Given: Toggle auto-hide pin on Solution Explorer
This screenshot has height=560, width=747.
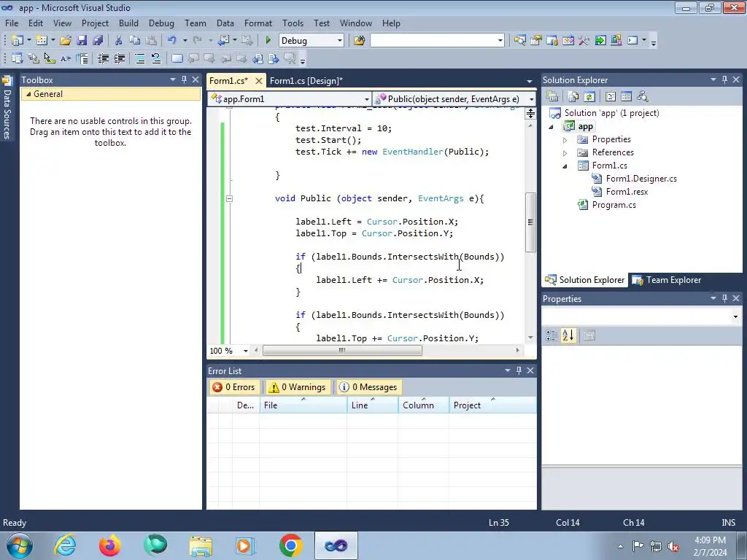Looking at the screenshot, I should click(x=724, y=80).
